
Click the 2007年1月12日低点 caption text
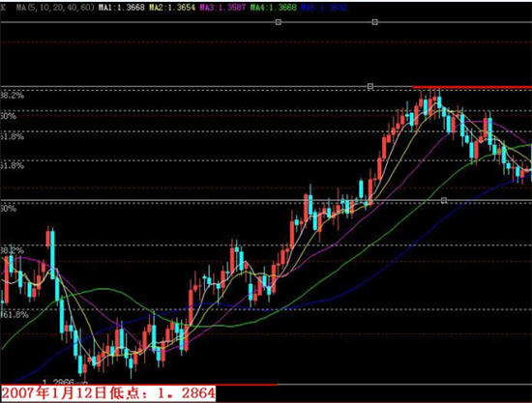108,393
